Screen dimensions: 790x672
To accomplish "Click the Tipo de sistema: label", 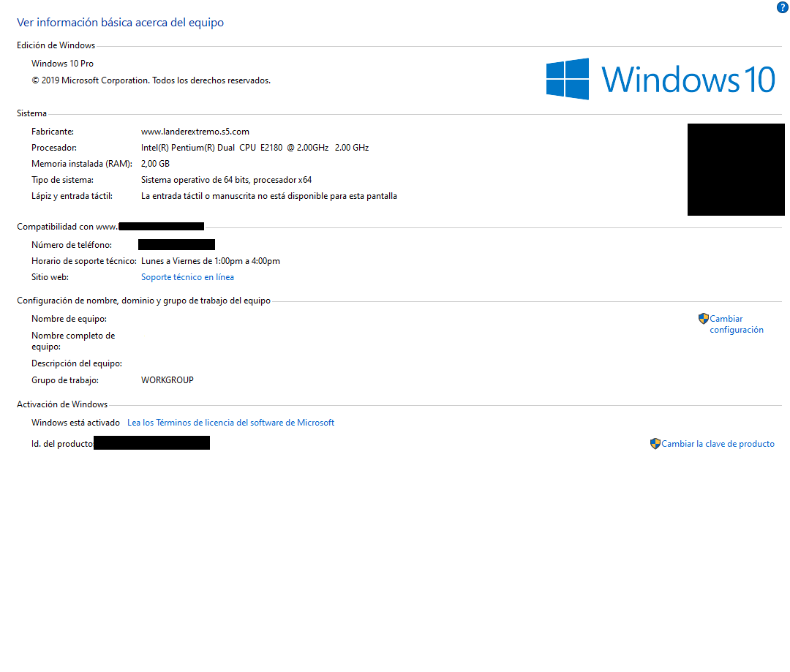I will pos(62,180).
